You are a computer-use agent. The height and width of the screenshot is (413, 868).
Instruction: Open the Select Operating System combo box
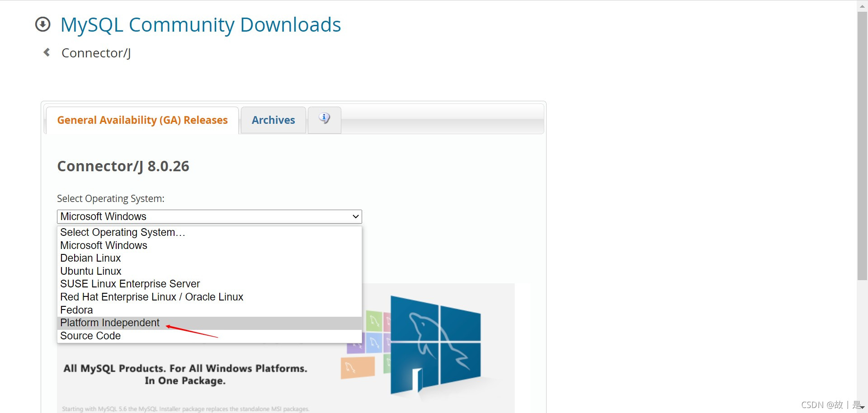coord(209,216)
